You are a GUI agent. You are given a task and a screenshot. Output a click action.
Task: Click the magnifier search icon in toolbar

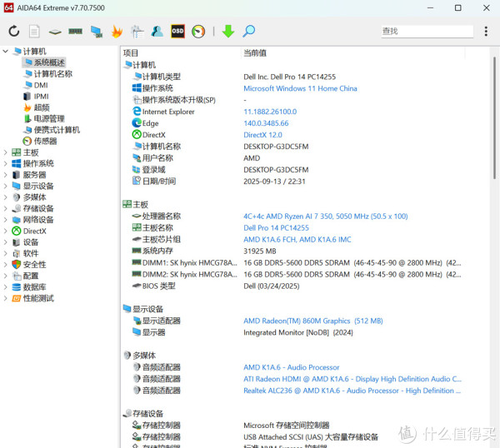[x=248, y=32]
